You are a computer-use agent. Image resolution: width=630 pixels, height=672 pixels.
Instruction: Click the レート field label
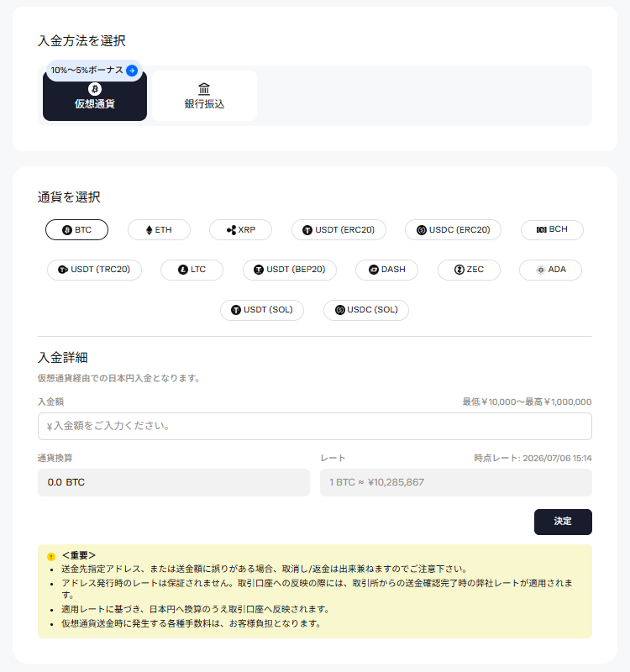tap(333, 458)
